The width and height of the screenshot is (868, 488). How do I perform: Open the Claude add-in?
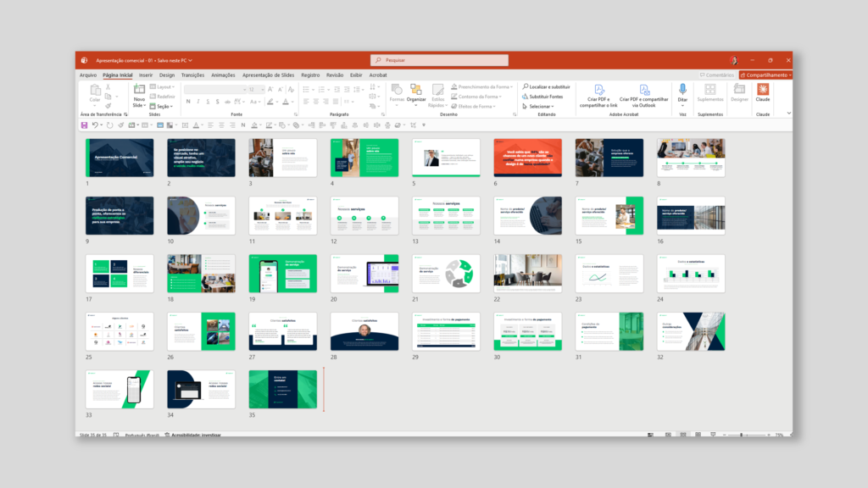tap(763, 93)
